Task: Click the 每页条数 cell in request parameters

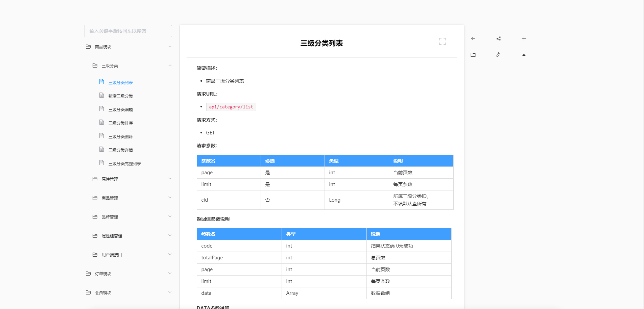Action: 421,184
